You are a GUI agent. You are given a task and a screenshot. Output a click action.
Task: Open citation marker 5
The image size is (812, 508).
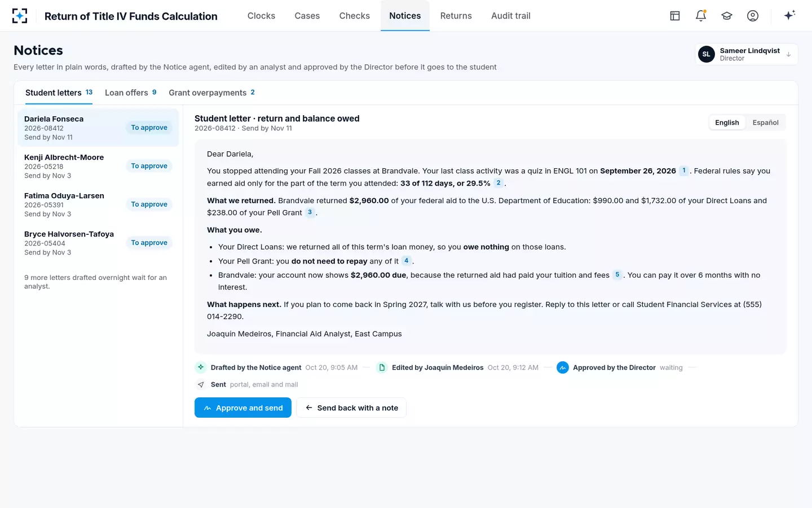[617, 275]
